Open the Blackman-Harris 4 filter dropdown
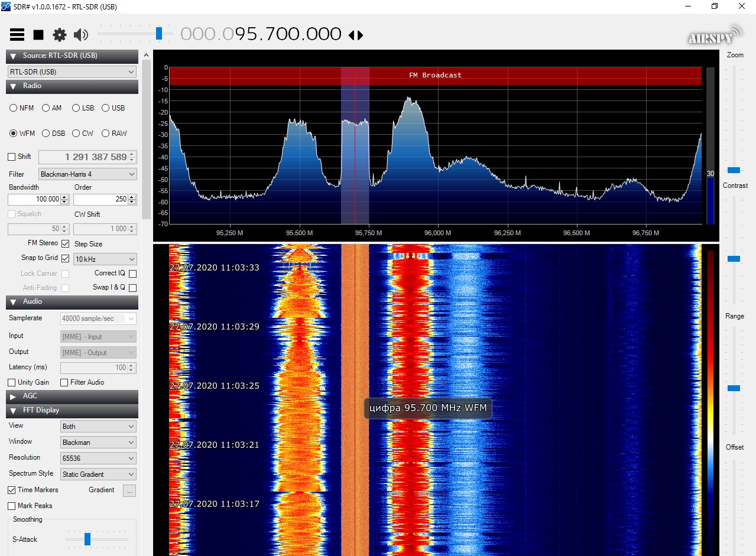 pos(87,174)
